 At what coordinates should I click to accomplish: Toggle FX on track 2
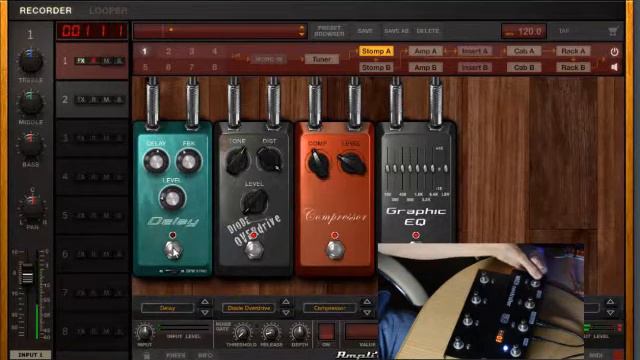pyautogui.click(x=81, y=100)
